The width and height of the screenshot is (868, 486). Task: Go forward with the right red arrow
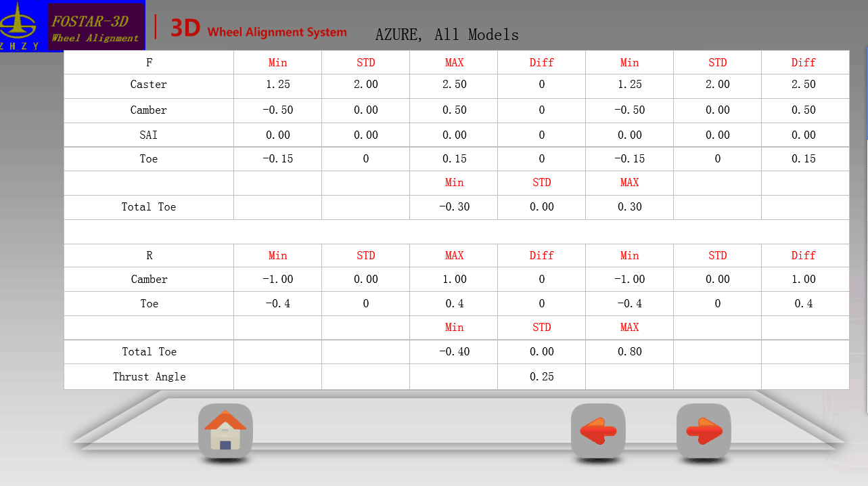[x=704, y=430]
